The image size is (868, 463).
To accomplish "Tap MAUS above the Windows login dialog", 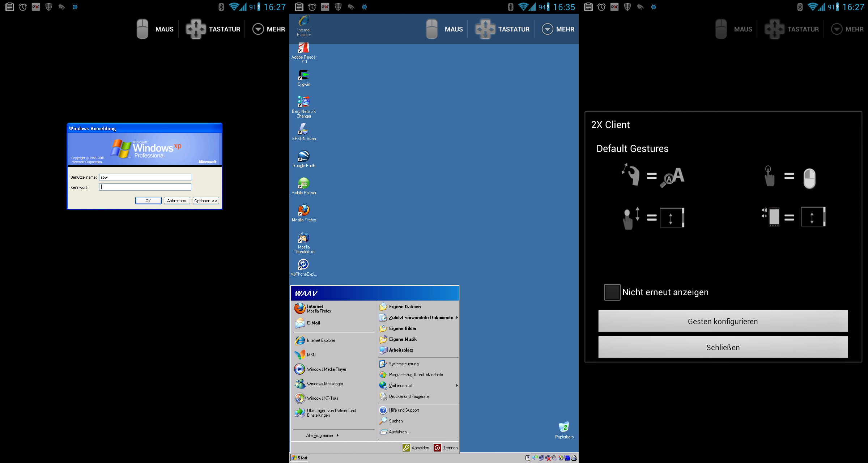I will [x=155, y=29].
